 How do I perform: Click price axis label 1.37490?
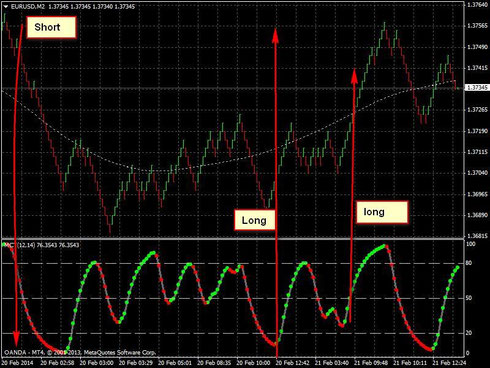477,47
